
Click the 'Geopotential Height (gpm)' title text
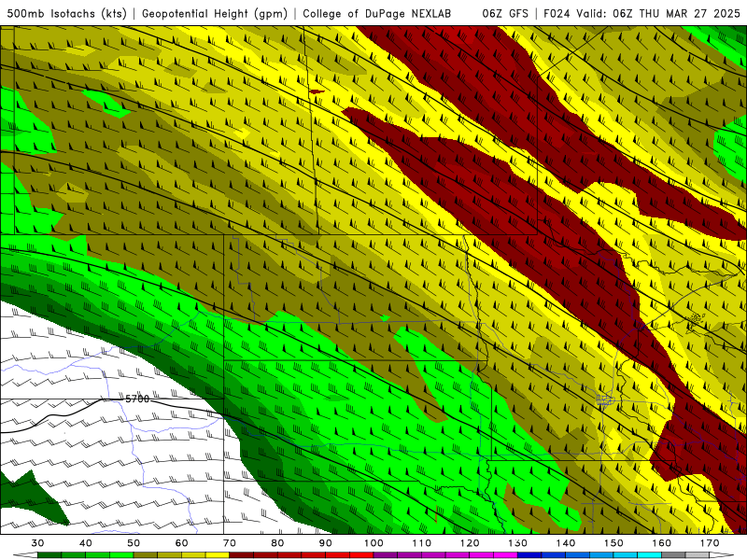pyautogui.click(x=215, y=14)
